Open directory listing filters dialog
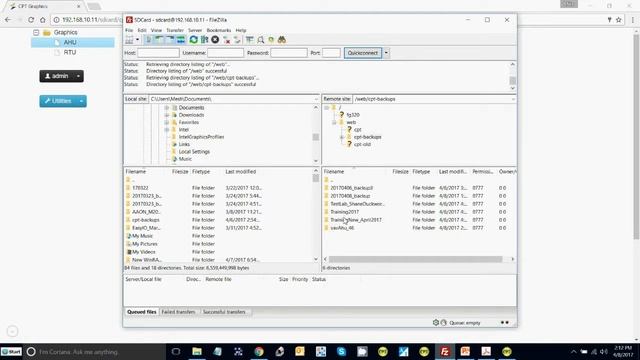640x360 pixels. click(x=249, y=40)
